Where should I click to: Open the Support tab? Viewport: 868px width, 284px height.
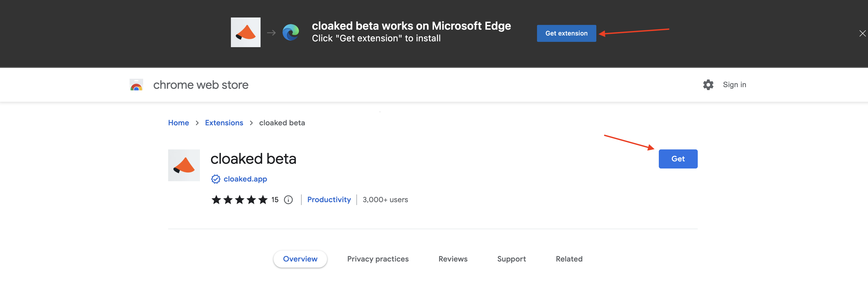pos(512,259)
